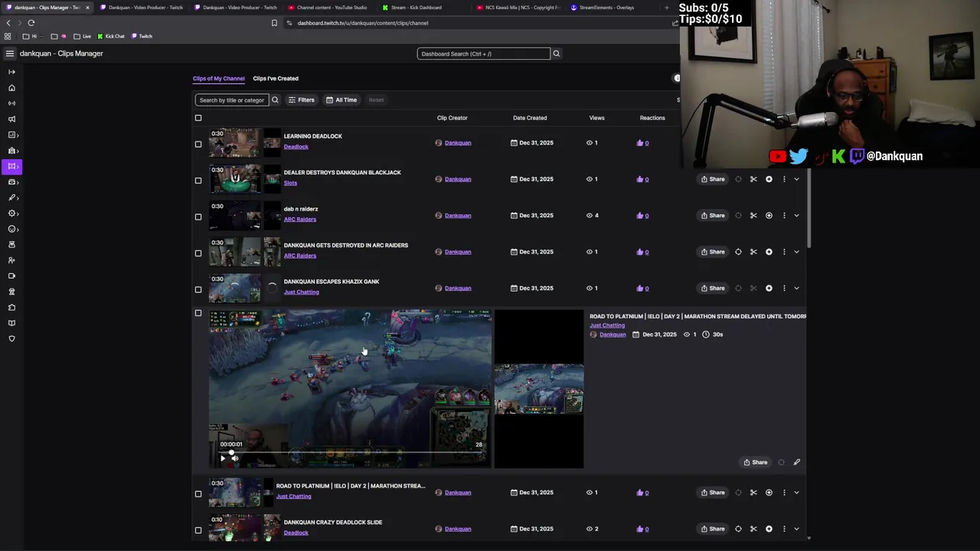The width and height of the screenshot is (980, 551).
Task: Click the disabled Reset filters button
Action: (376, 100)
